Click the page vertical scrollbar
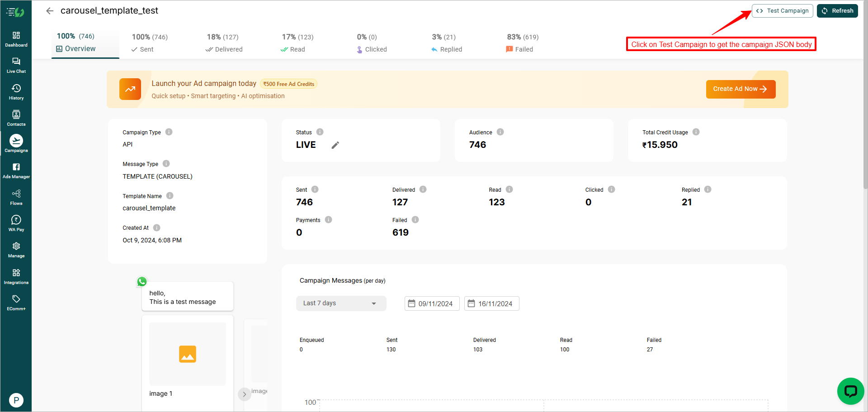This screenshot has width=868, height=412. pyautogui.click(x=865, y=95)
